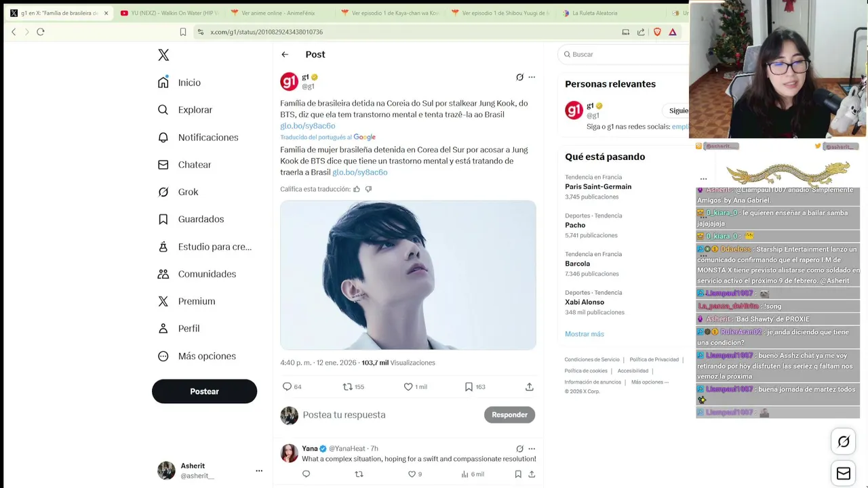868x488 pixels.
Task: Open floating Grok button
Action: click(x=844, y=442)
